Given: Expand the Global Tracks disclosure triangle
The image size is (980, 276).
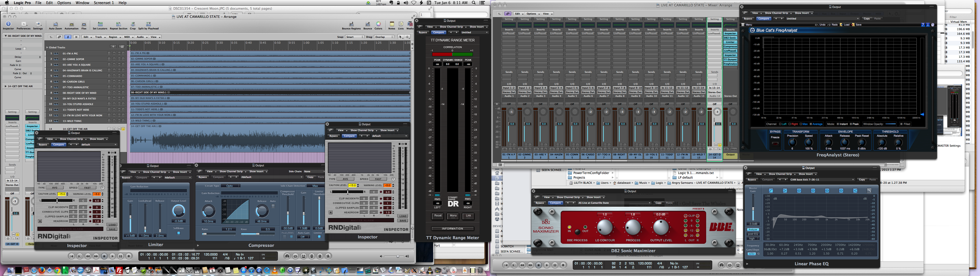Looking at the screenshot, I should tap(47, 47).
